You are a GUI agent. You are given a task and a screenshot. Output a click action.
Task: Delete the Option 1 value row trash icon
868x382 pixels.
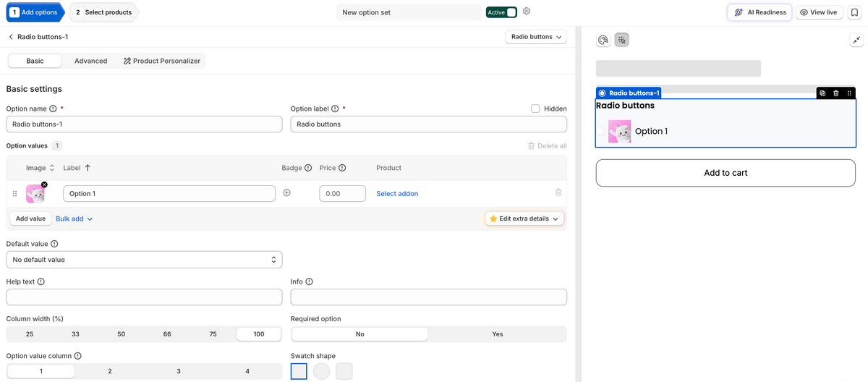pos(558,192)
